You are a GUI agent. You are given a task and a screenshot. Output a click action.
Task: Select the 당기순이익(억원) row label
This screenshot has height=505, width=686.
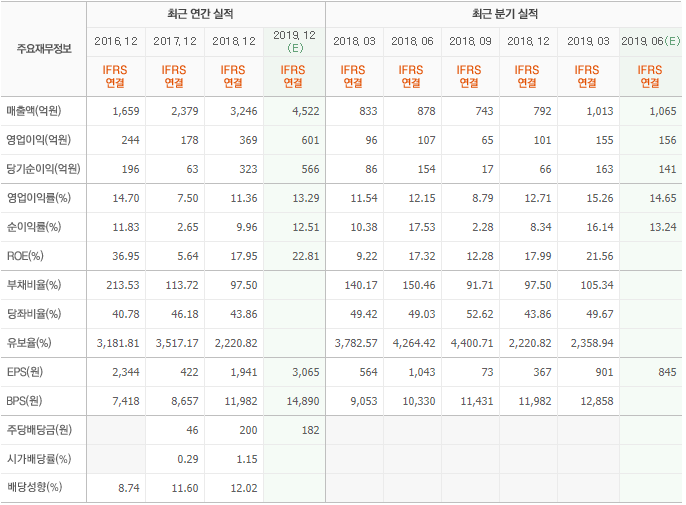[x=43, y=168]
